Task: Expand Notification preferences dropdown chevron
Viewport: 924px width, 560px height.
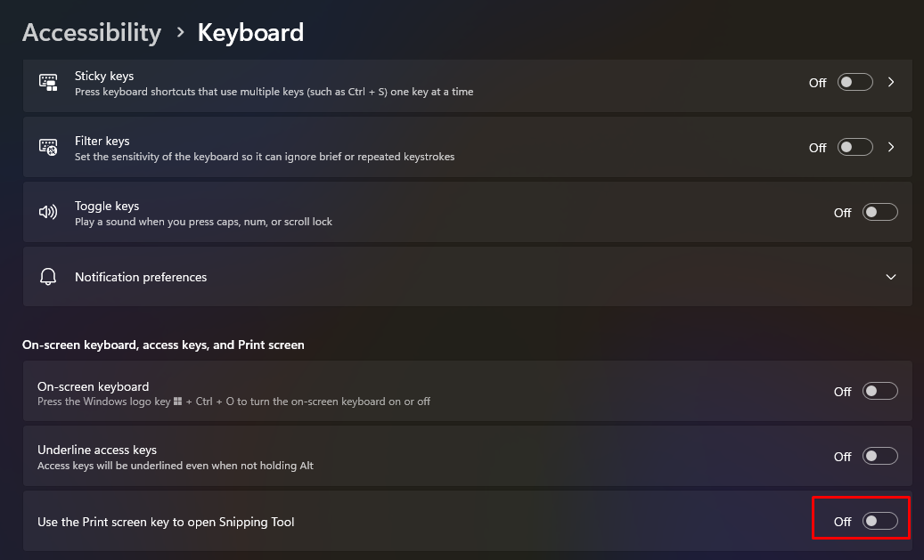Action: coord(891,277)
